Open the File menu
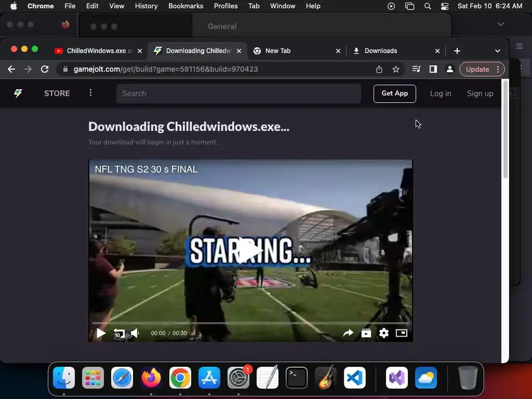 tap(70, 6)
